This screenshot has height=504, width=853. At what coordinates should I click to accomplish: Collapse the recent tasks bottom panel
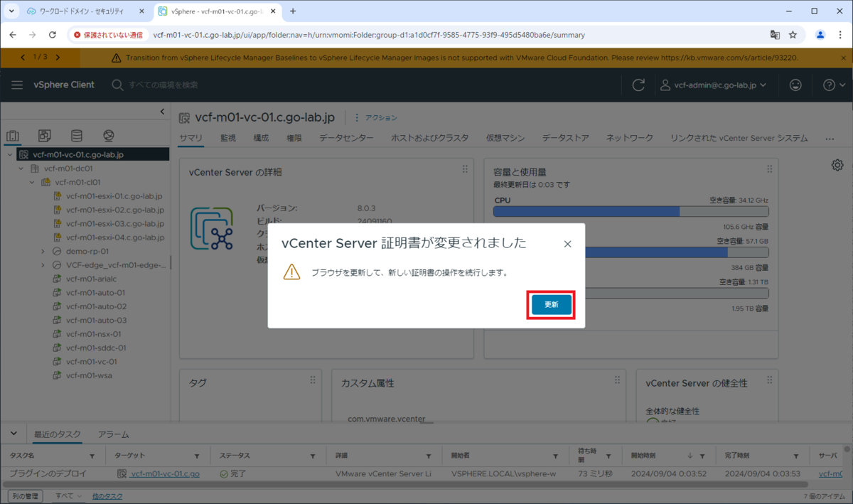click(x=14, y=434)
